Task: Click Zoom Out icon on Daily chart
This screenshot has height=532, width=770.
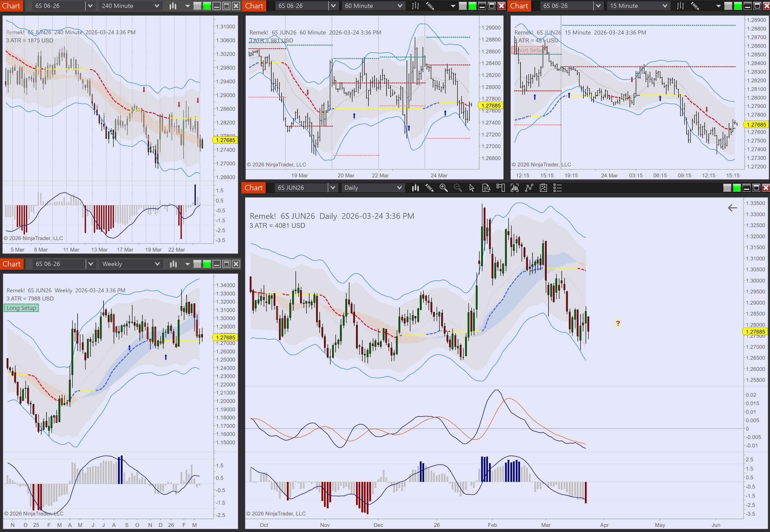Action: click(458, 188)
